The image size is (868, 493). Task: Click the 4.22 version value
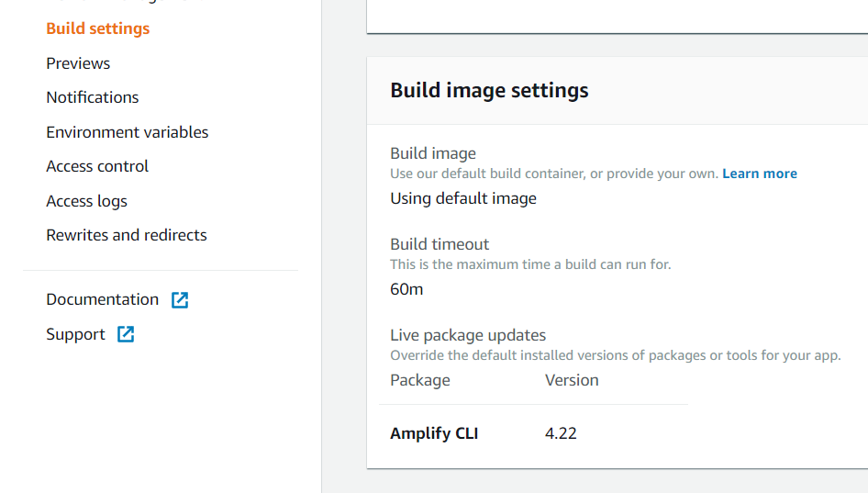pos(561,433)
